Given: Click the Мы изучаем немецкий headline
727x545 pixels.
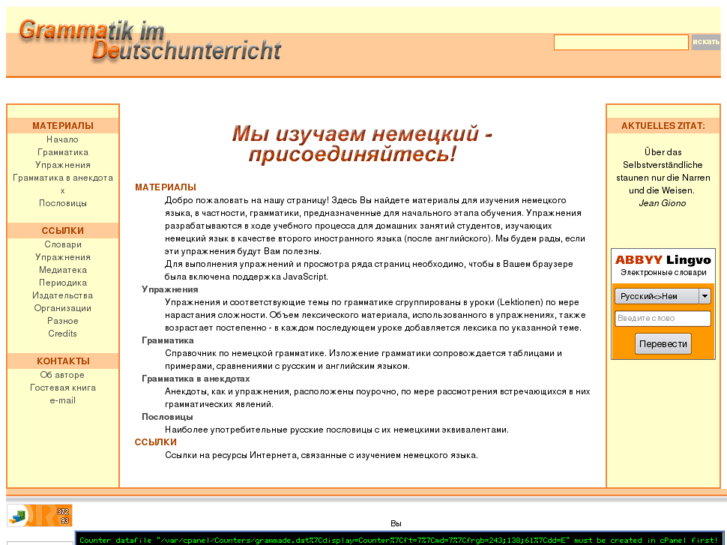Looking at the screenshot, I should [362, 144].
